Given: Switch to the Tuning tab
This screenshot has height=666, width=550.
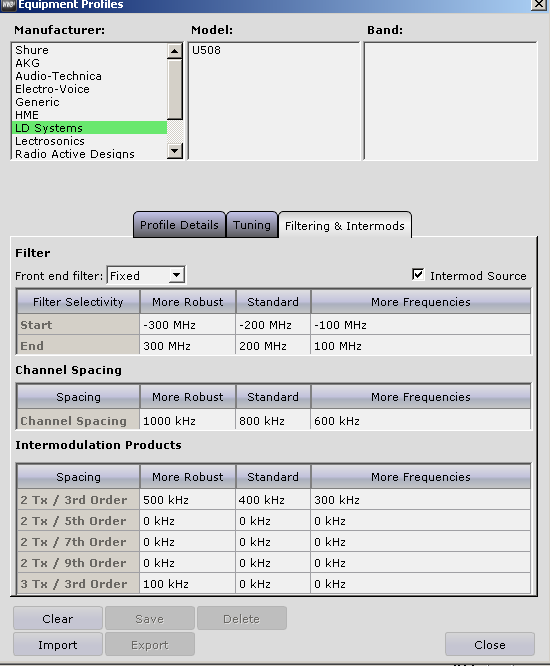Looking at the screenshot, I should click(x=252, y=225).
